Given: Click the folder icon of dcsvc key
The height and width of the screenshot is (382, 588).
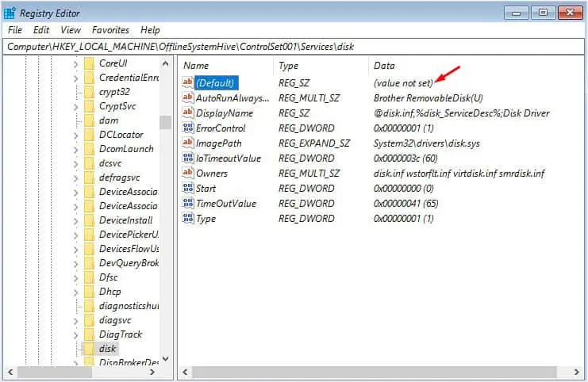Looking at the screenshot, I should coord(89,163).
